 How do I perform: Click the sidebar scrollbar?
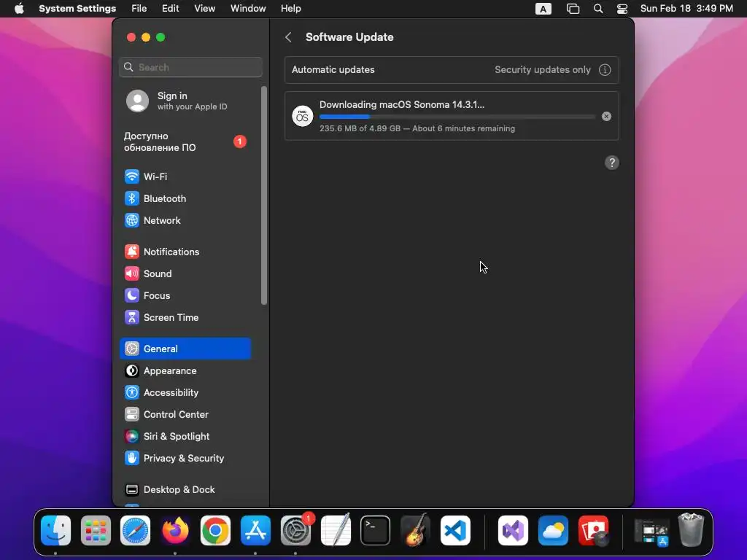tap(264, 195)
